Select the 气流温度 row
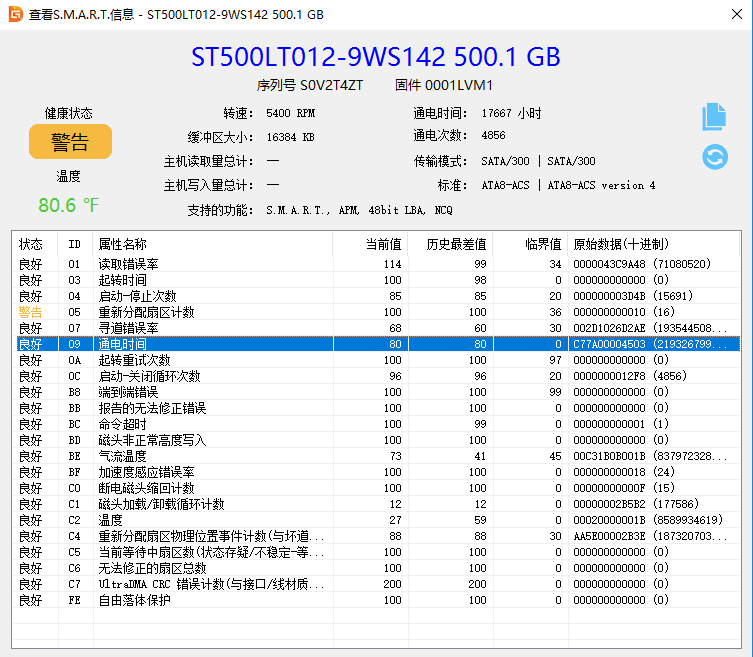 [378, 456]
